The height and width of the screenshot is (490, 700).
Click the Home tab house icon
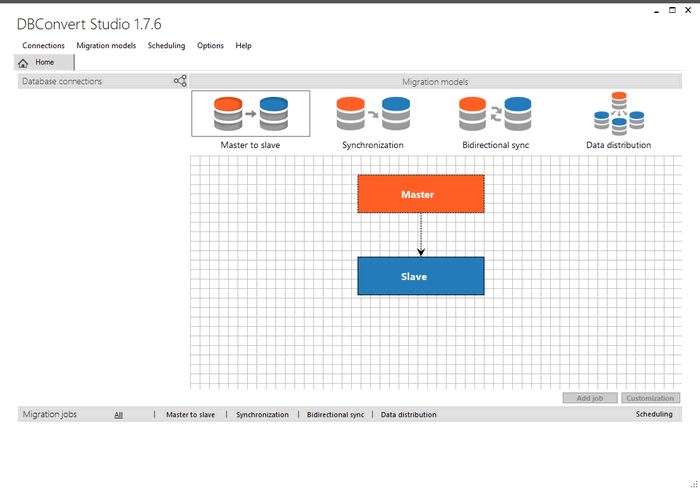tap(23, 63)
